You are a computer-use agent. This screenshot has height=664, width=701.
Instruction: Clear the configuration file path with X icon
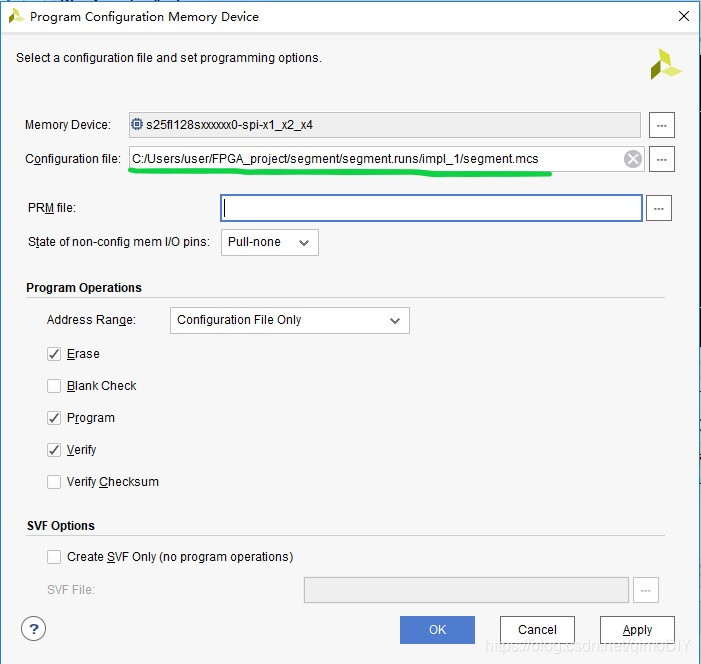632,159
